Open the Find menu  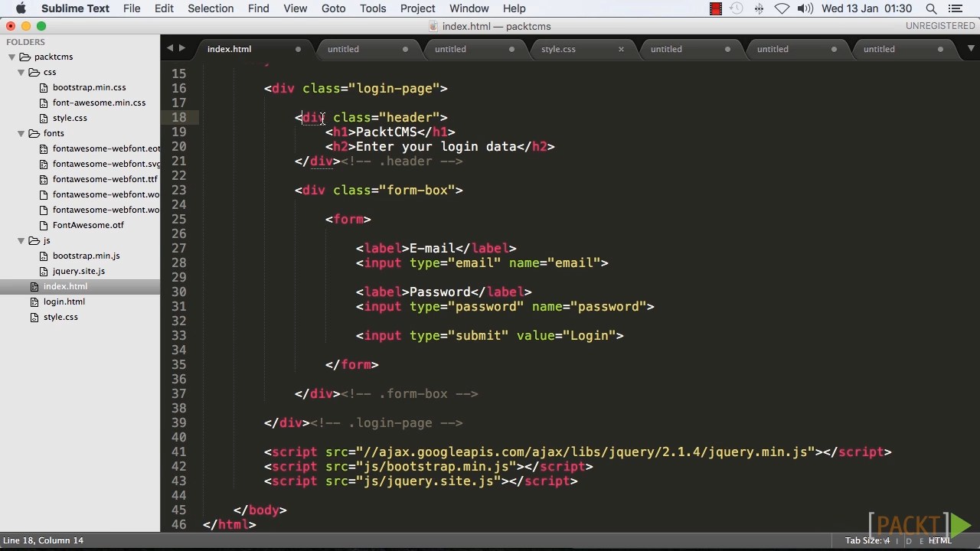tap(258, 8)
